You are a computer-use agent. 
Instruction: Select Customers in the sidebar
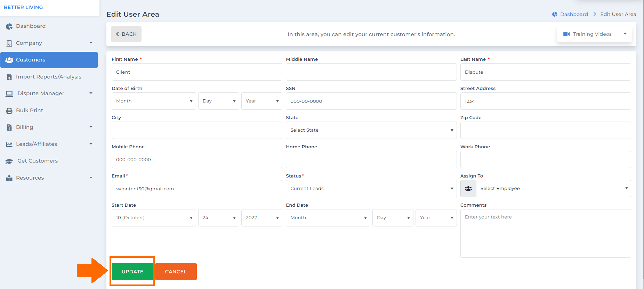[49, 60]
